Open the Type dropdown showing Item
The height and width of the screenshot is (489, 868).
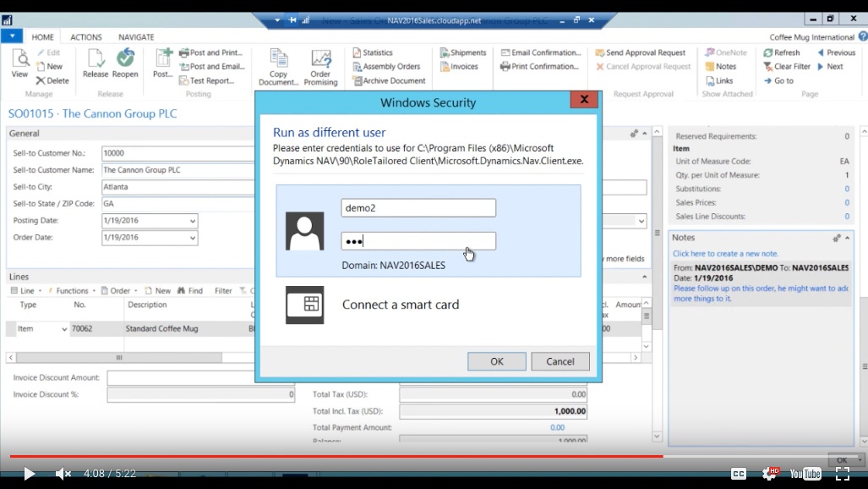[63, 328]
